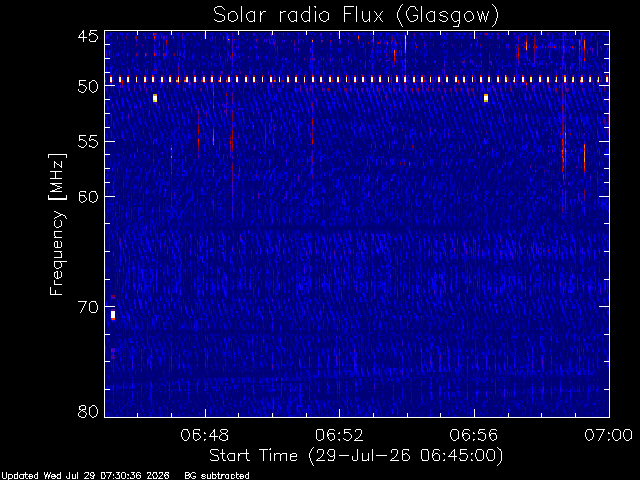Click the 06:56 time axis label

coord(474,435)
